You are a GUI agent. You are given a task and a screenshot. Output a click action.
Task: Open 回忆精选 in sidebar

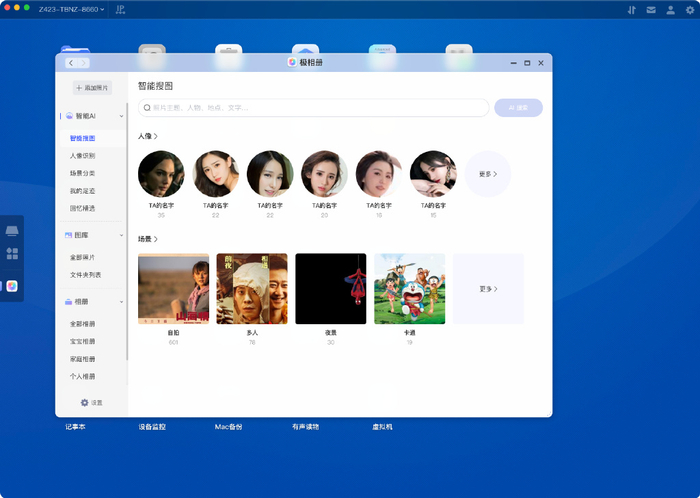coord(83,208)
